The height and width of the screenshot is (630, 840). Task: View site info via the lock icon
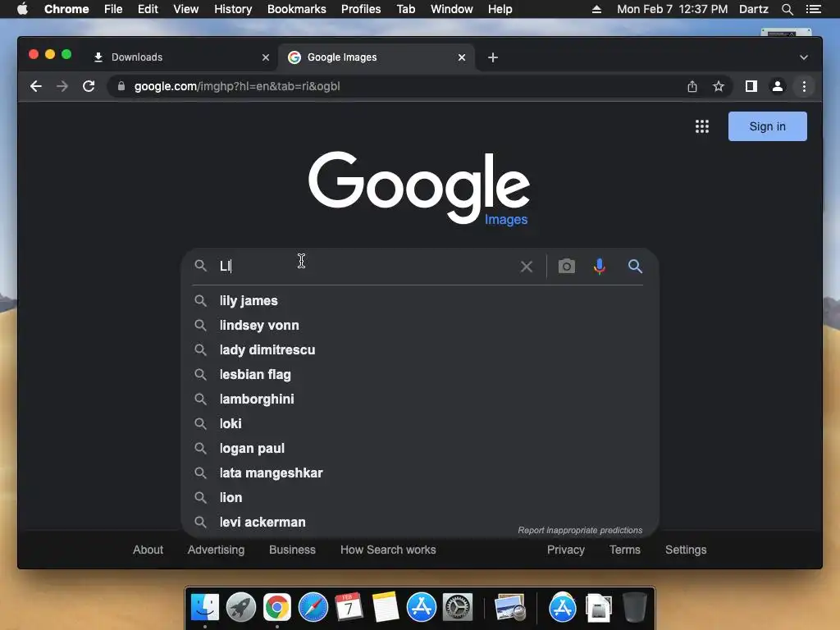(121, 86)
